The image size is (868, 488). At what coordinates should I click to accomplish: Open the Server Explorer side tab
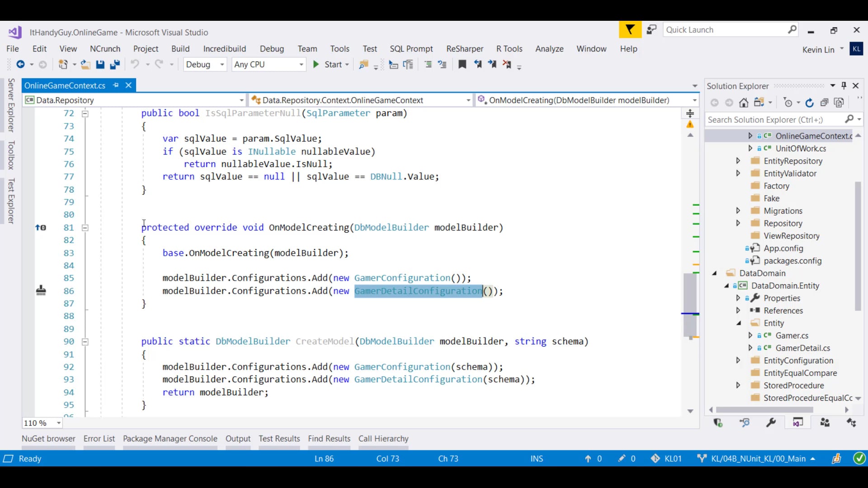(x=11, y=105)
